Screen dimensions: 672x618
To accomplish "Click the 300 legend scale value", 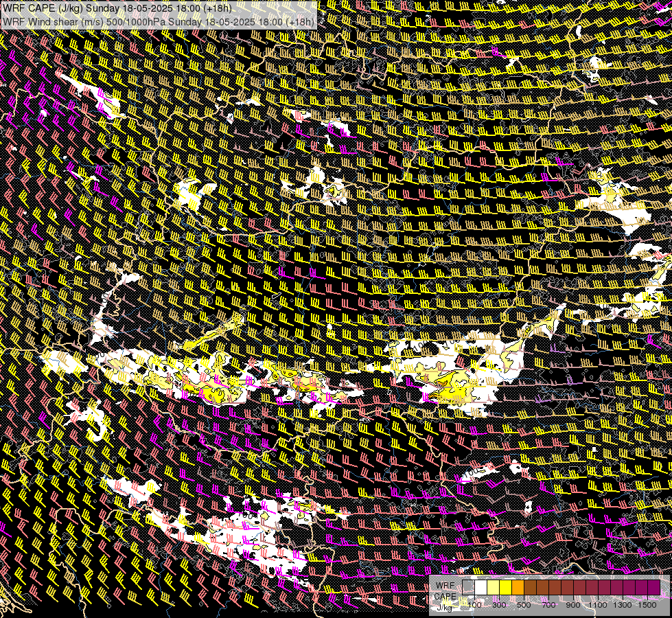I will pyautogui.click(x=499, y=605).
